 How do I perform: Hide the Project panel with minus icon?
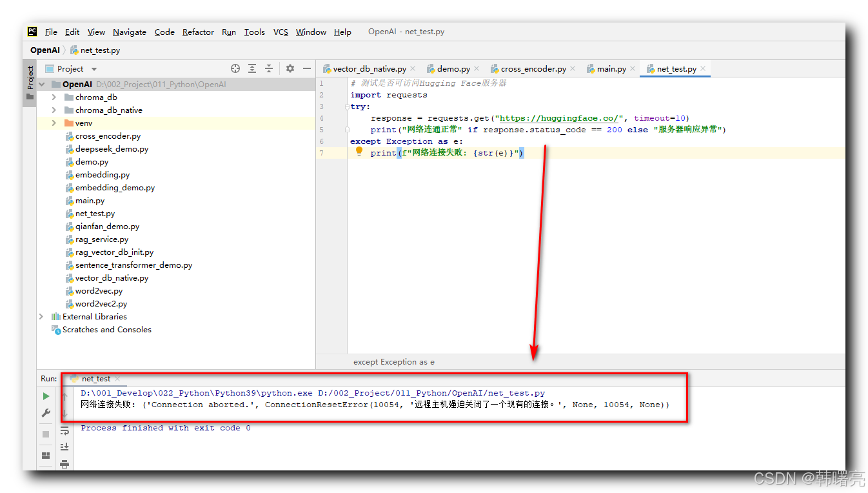[x=307, y=68]
